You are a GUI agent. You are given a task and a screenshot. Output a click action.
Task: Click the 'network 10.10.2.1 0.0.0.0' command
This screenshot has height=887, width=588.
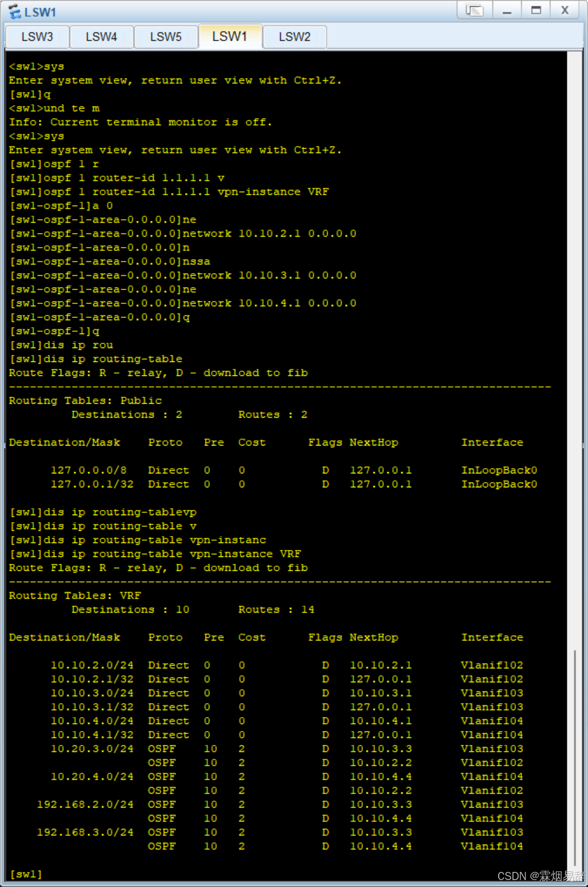point(270,233)
